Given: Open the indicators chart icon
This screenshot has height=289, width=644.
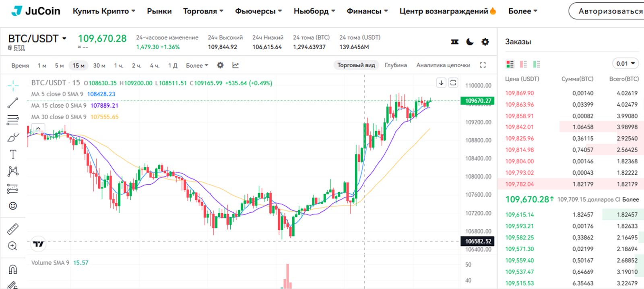Looking at the screenshot, I should [x=235, y=65].
